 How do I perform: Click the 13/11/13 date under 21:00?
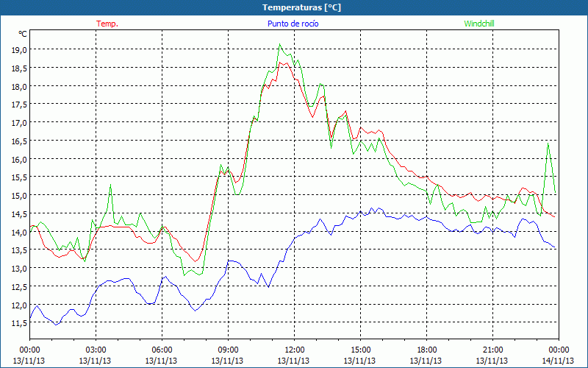pos(492,361)
